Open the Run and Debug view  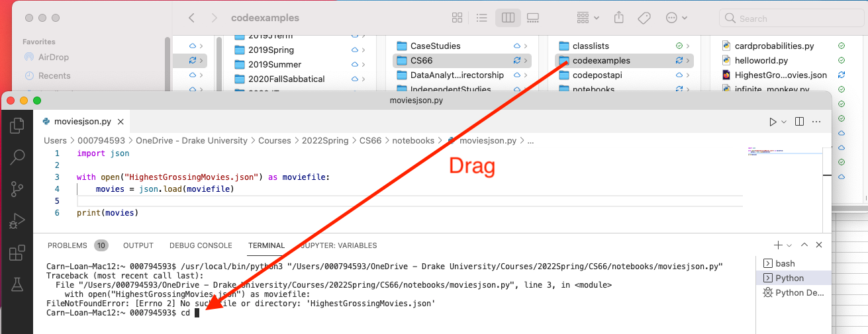[18, 221]
